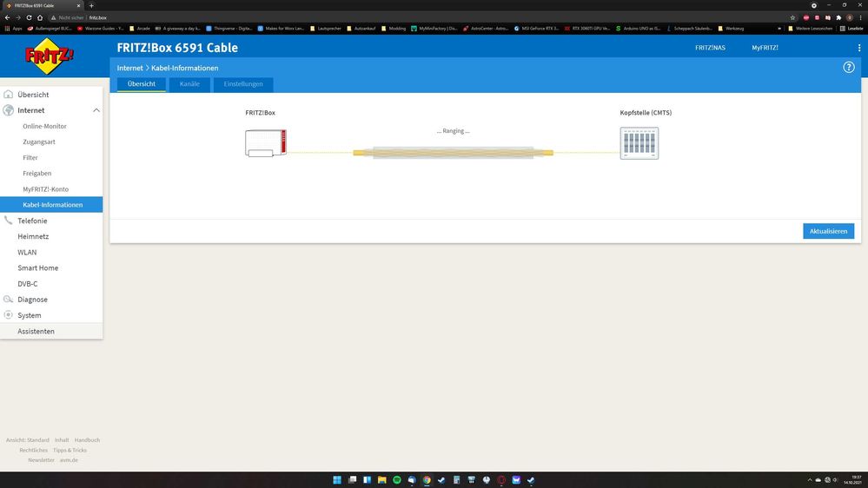
Task: Reload the page with browser refresh icon
Action: pos(29,17)
